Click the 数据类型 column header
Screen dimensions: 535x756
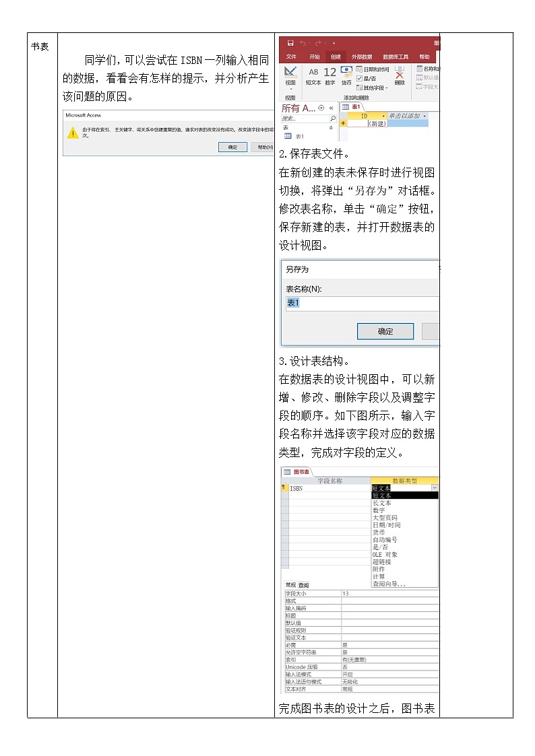(404, 481)
